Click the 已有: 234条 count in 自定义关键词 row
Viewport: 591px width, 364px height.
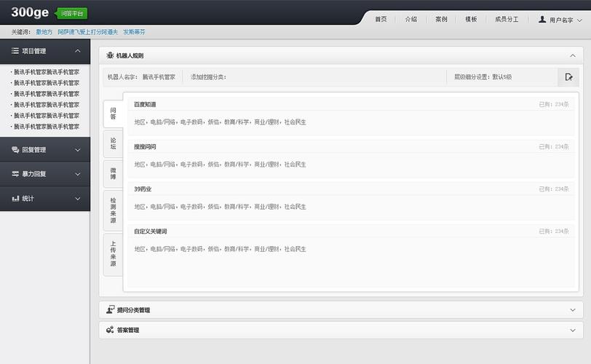(554, 232)
